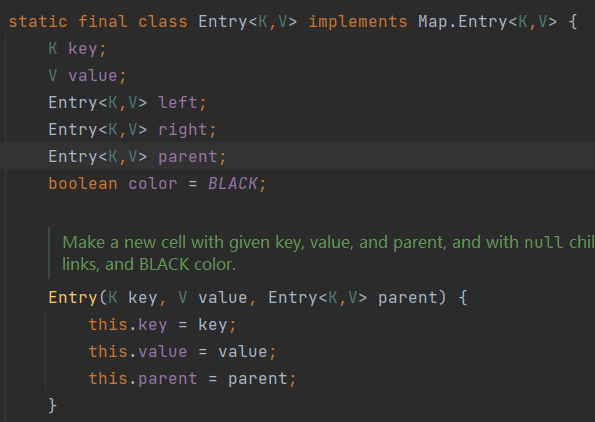Viewport: 595px width, 422px height.
Task: Click the Entry constructor name before the parenthesis
Action: coord(73,298)
